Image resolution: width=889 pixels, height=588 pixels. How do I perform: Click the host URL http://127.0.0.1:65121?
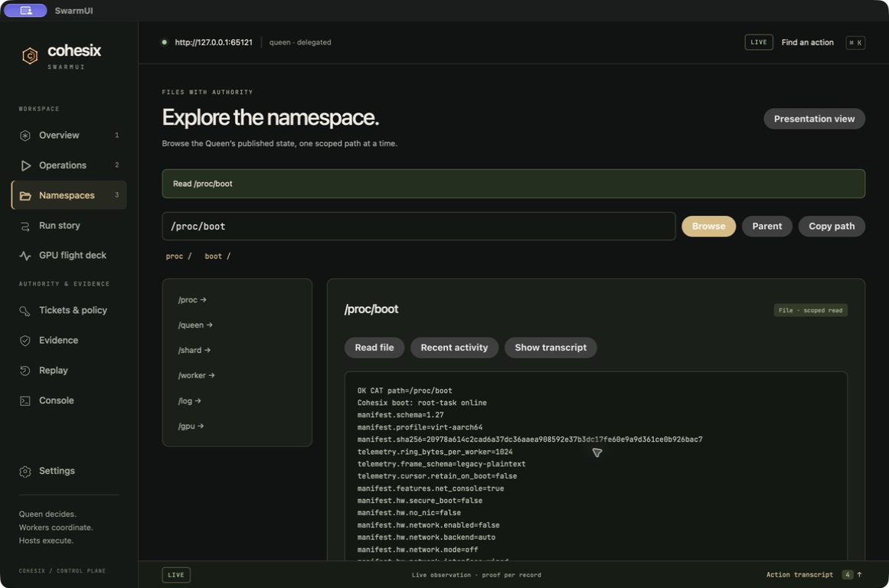click(x=213, y=43)
